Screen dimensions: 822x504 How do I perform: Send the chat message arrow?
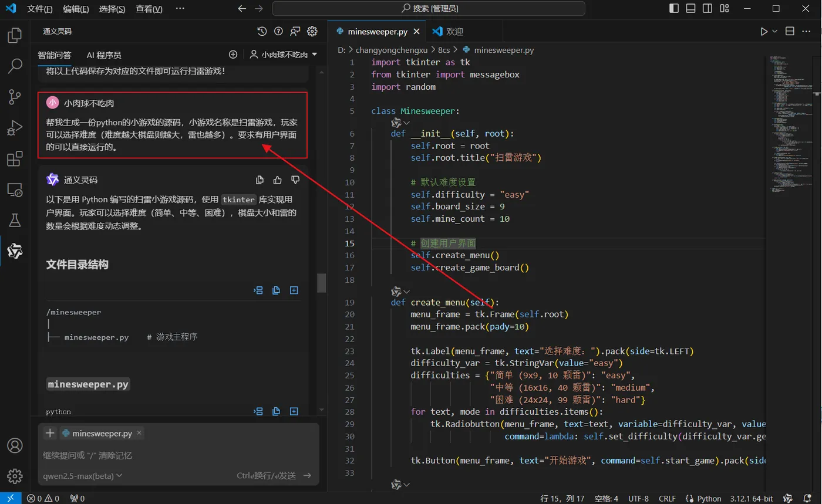(x=307, y=476)
